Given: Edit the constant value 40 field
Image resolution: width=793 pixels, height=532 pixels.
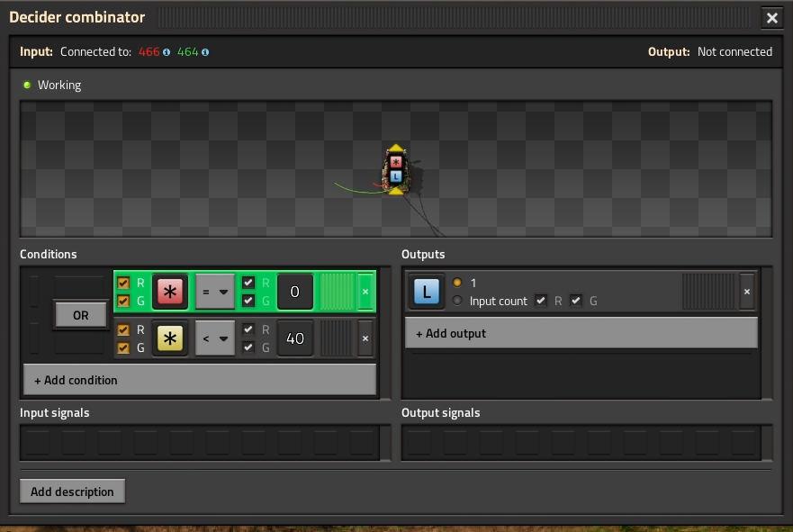Looking at the screenshot, I should [294, 338].
